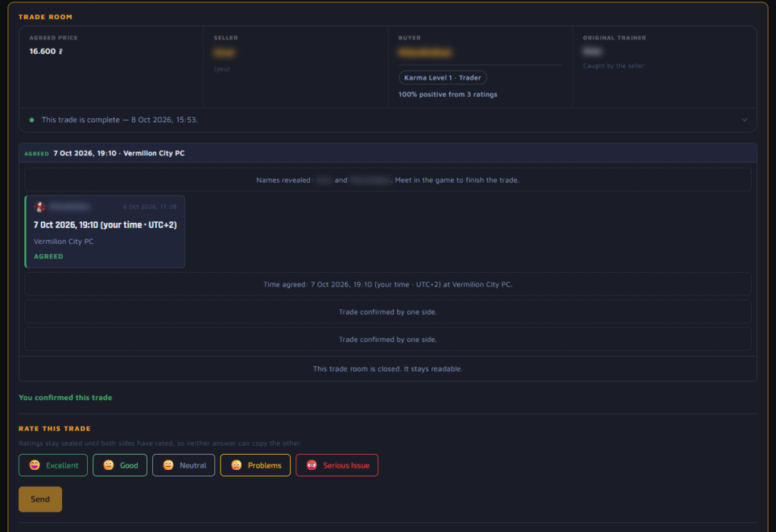Choose the Good rating

click(x=120, y=465)
